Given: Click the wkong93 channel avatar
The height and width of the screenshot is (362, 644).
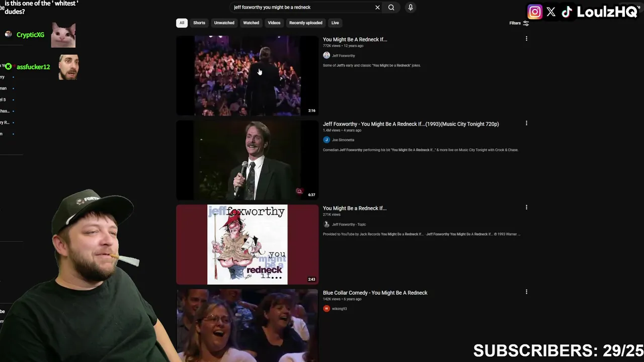Looking at the screenshot, I should click(x=327, y=309).
